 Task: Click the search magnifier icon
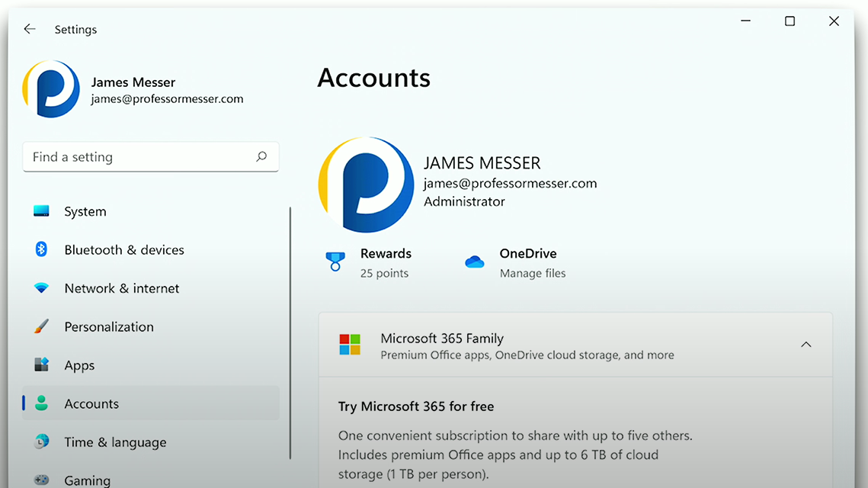click(261, 157)
